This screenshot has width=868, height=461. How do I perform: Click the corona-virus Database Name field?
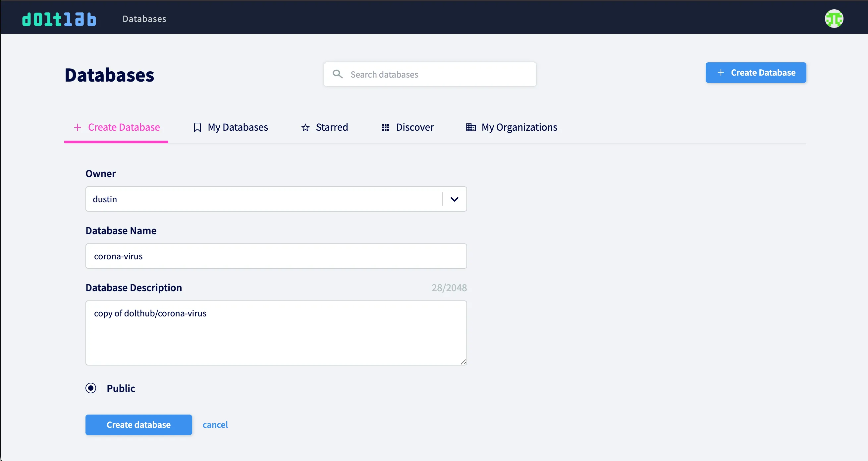coord(276,256)
